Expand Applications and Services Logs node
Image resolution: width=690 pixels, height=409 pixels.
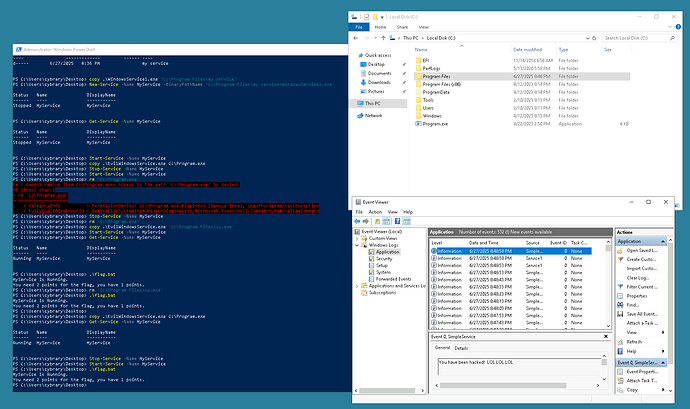click(357, 286)
